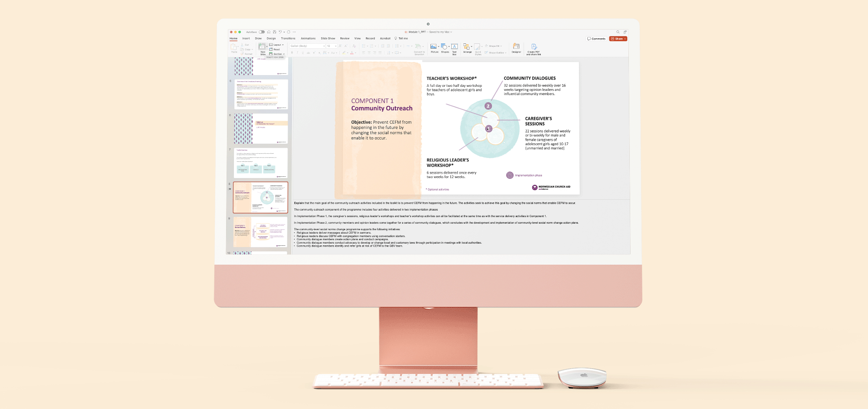Toggle Italic formatting
The width and height of the screenshot is (868, 409).
(297, 53)
